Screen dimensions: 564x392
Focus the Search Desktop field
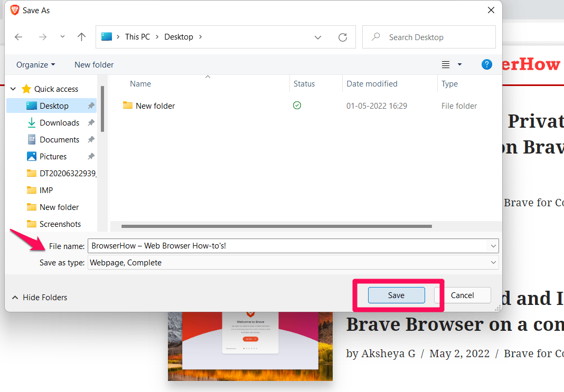point(429,37)
